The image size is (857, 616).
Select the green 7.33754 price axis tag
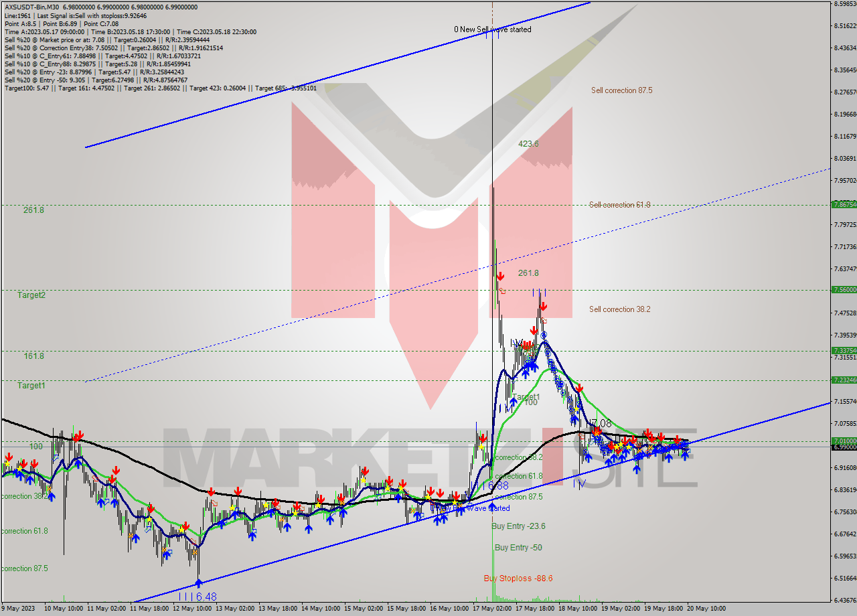[844, 350]
